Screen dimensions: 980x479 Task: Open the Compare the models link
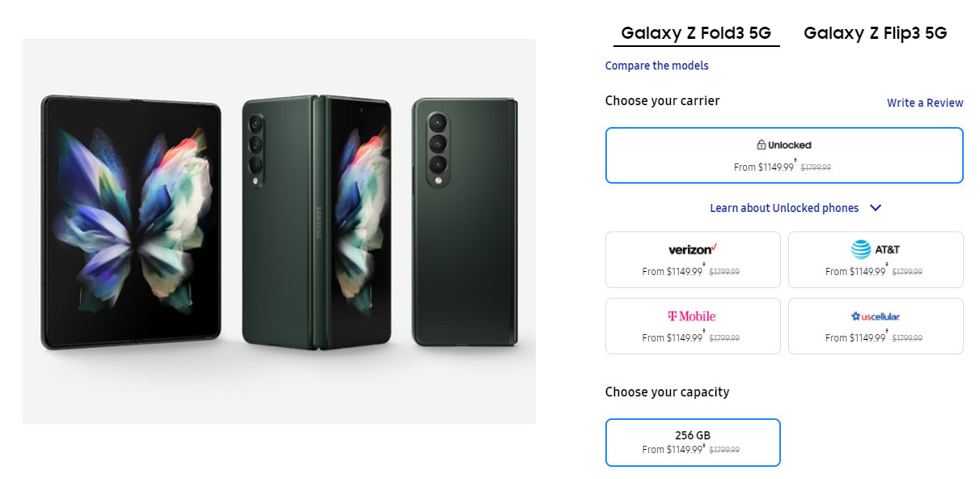coord(656,66)
